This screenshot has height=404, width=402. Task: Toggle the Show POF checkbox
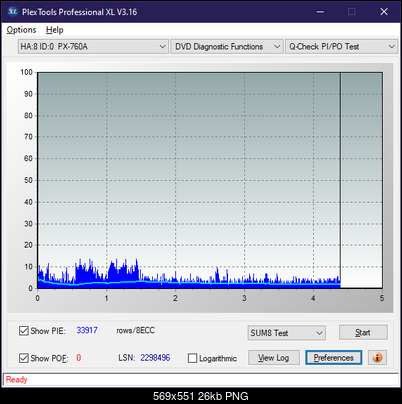(x=24, y=358)
